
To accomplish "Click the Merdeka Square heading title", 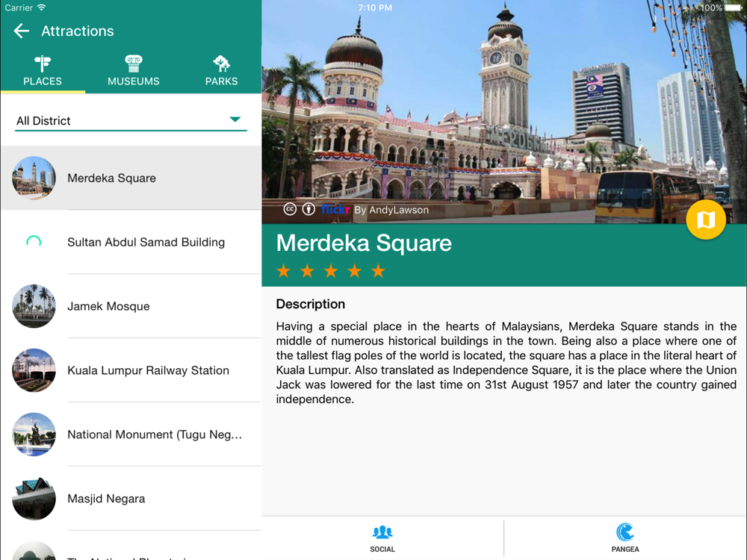I will 364,243.
